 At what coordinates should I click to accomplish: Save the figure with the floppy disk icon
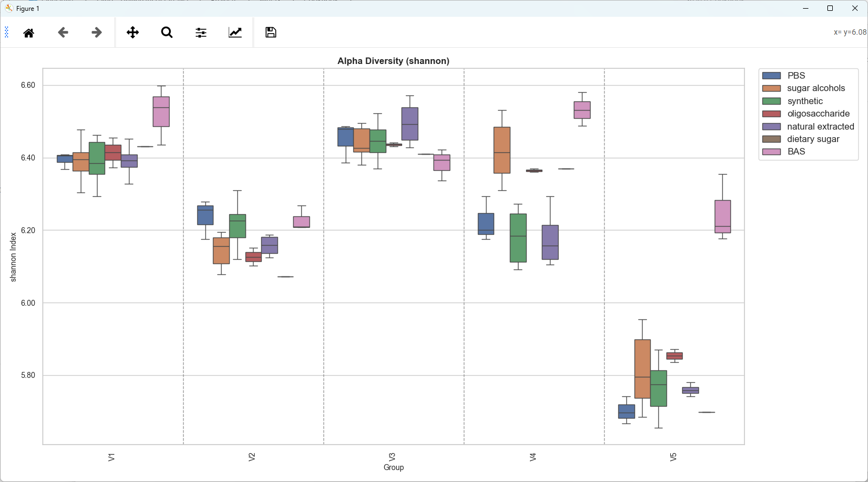point(271,33)
